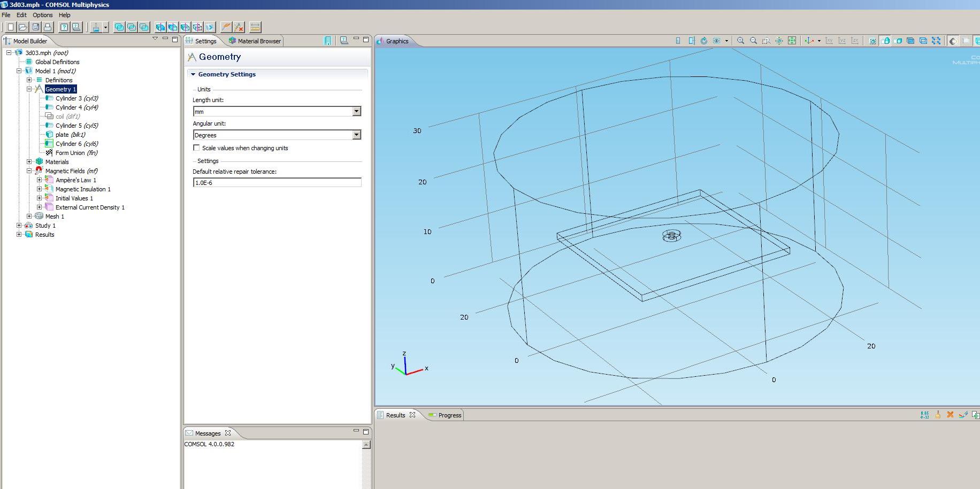This screenshot has height=489, width=980.
Task: Open the Angular unit dropdown
Action: pyautogui.click(x=357, y=135)
